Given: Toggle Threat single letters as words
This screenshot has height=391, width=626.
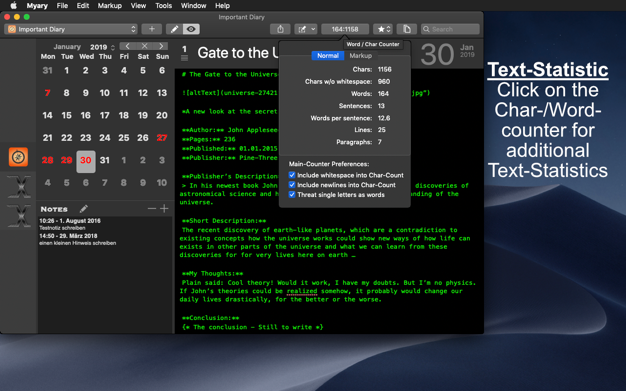Looking at the screenshot, I should pos(292,195).
